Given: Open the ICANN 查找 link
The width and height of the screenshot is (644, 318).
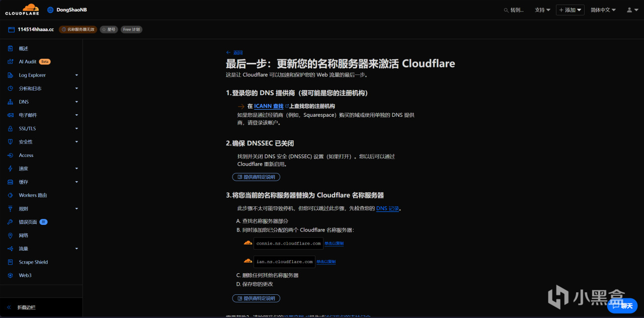Looking at the screenshot, I should (269, 106).
